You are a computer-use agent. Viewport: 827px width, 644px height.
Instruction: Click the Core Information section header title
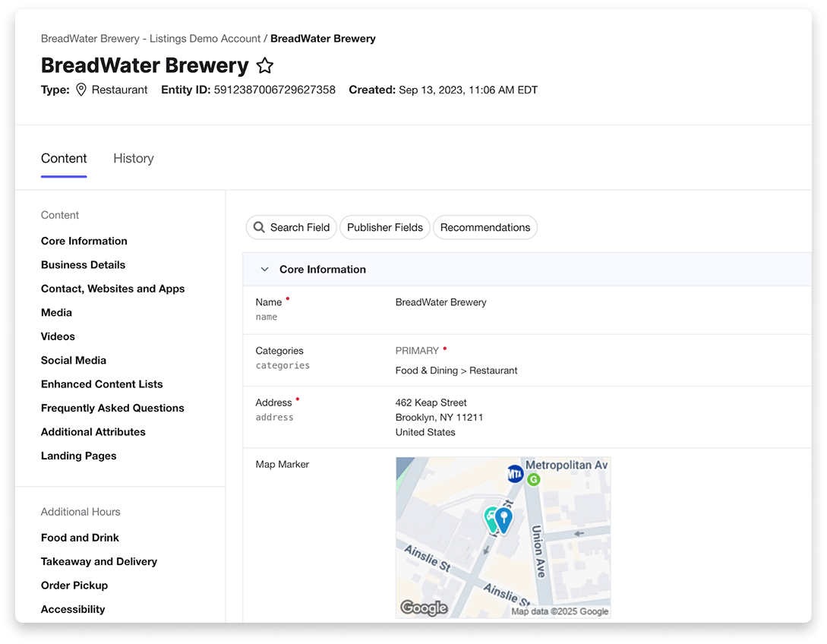[x=323, y=270]
